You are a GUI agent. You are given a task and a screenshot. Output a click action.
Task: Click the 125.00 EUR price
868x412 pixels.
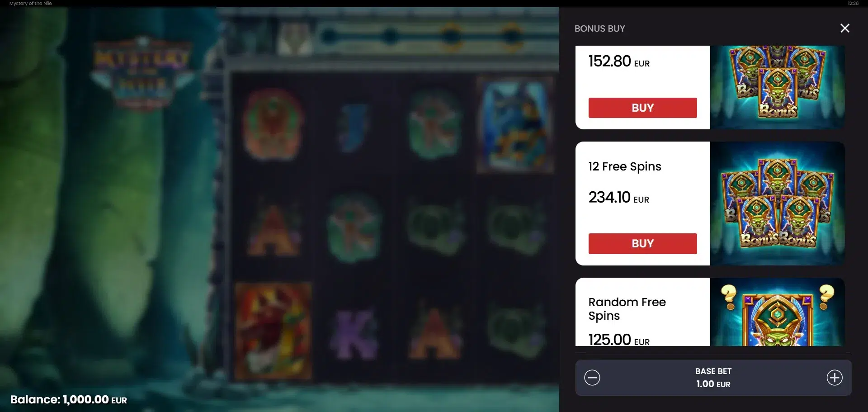619,339
